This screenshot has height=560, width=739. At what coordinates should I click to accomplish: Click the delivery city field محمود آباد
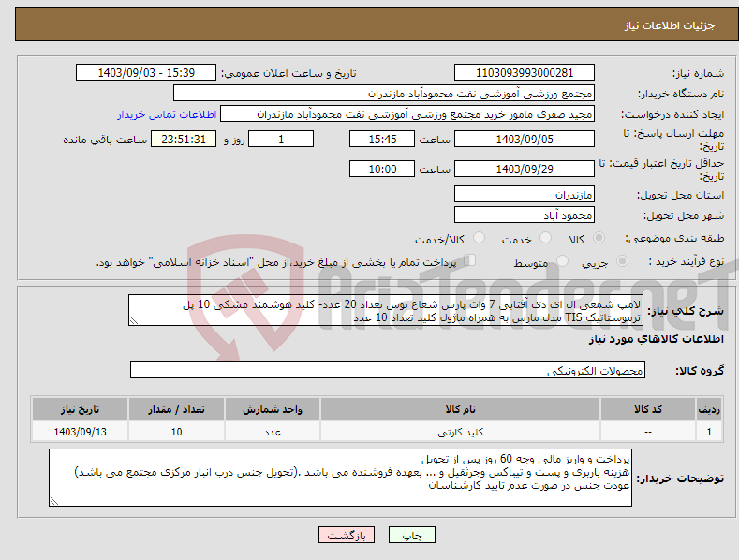pyautogui.click(x=525, y=215)
